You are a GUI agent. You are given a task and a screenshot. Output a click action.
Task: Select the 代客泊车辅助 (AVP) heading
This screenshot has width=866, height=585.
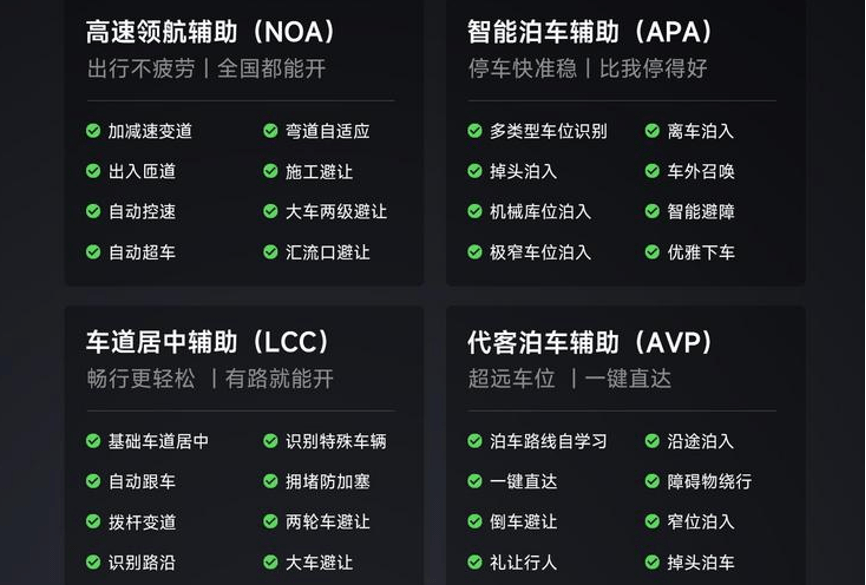pyautogui.click(x=590, y=342)
